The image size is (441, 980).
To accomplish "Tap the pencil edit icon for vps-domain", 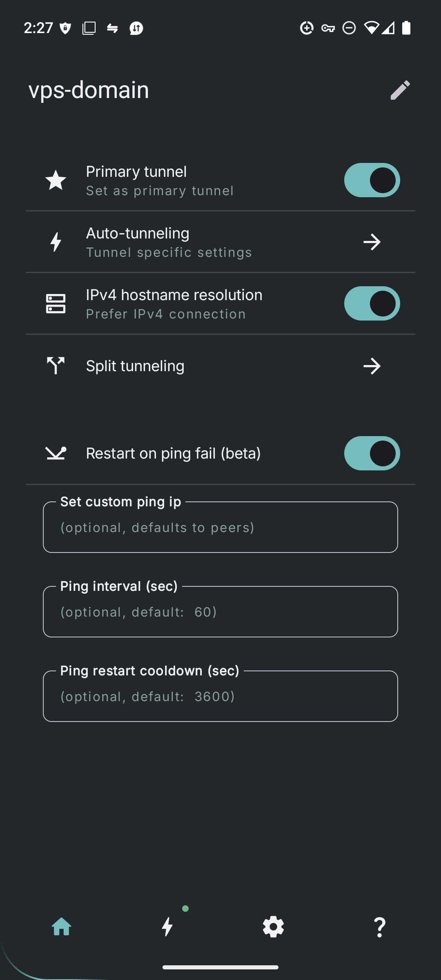I will point(400,90).
